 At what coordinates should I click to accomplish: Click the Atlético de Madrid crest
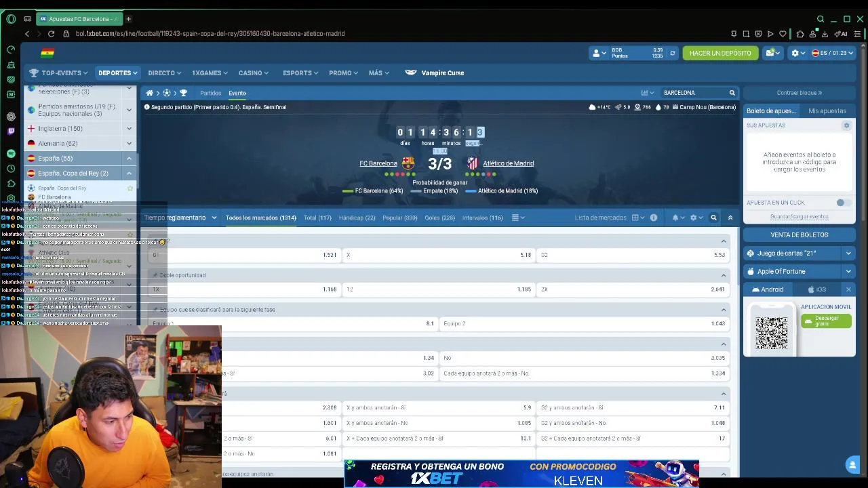(x=472, y=163)
